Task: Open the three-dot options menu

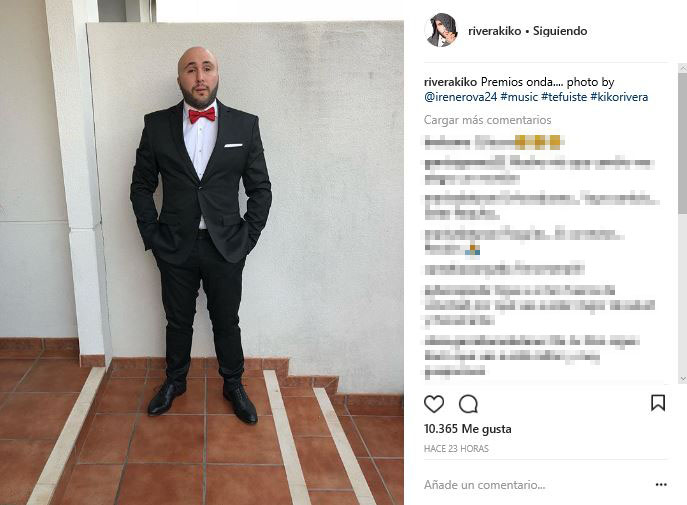Action: (661, 484)
